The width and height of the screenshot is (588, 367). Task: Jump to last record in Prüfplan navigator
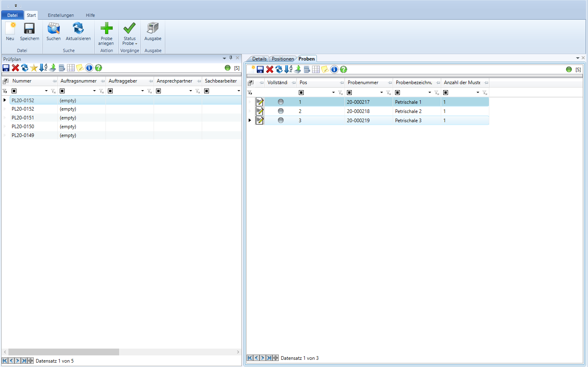pyautogui.click(x=24, y=361)
